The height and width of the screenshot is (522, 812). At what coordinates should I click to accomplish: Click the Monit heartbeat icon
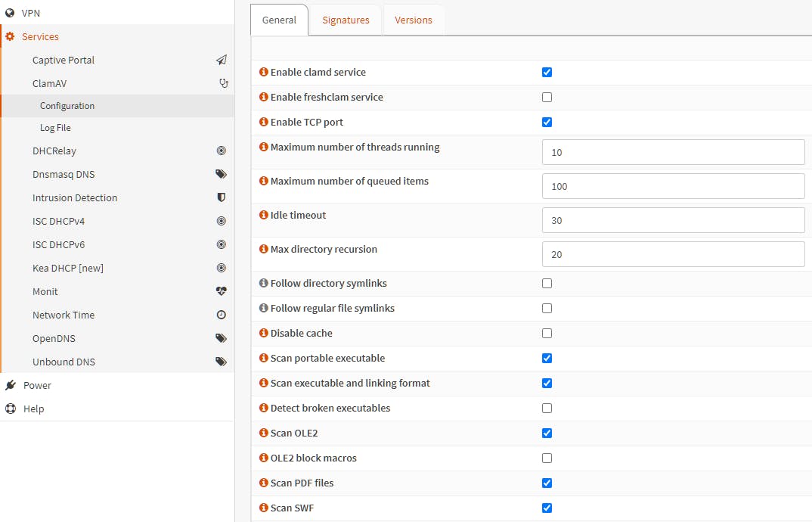click(x=222, y=291)
